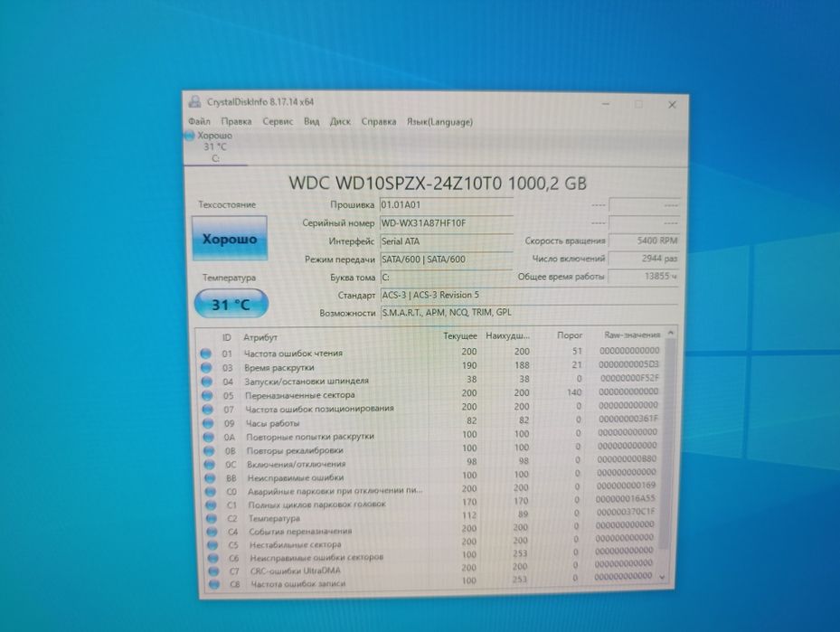Click the Возможности field S.M.A.R.T., APM, NCQ
Viewport: 840px width, 632px height.
tap(529, 312)
